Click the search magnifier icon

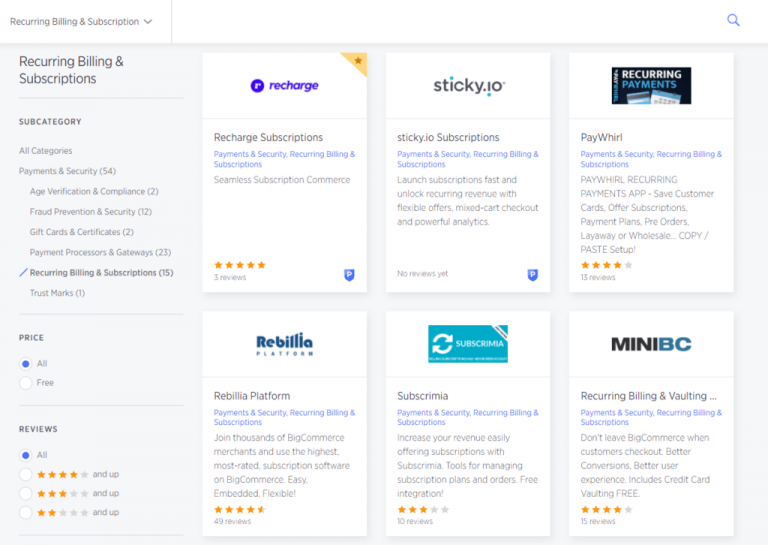click(x=733, y=20)
